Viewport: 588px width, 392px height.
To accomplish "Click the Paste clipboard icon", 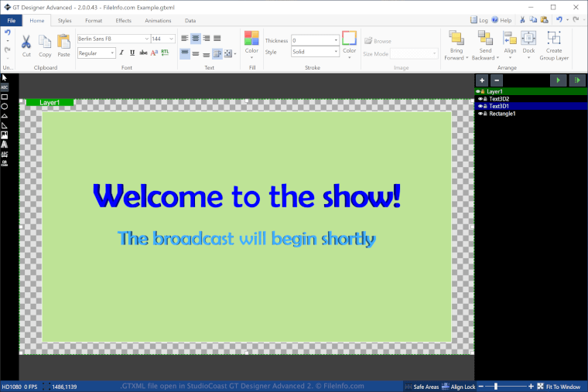I will tap(63, 42).
